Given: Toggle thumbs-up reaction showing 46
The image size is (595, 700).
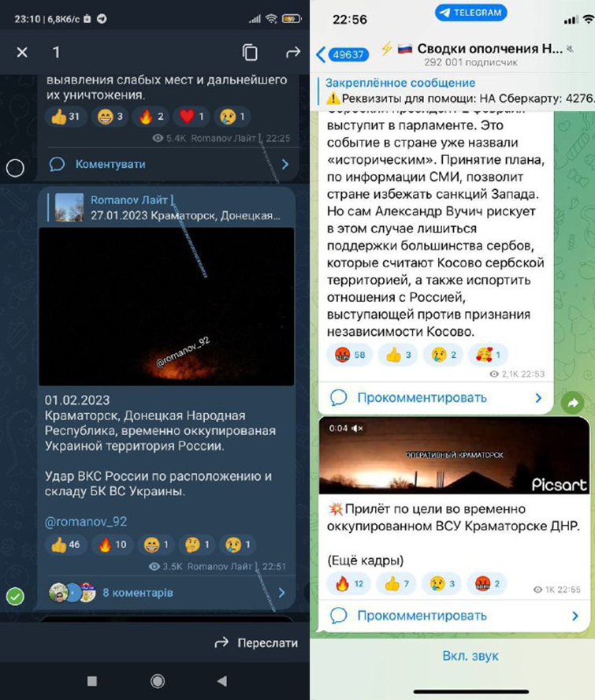Looking at the screenshot, I should click(65, 545).
